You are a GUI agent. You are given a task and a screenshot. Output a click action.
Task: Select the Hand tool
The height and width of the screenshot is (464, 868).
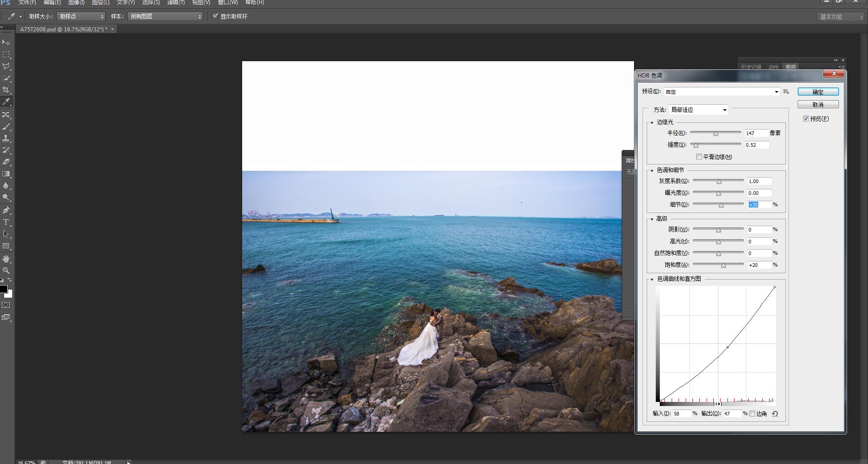click(6, 259)
